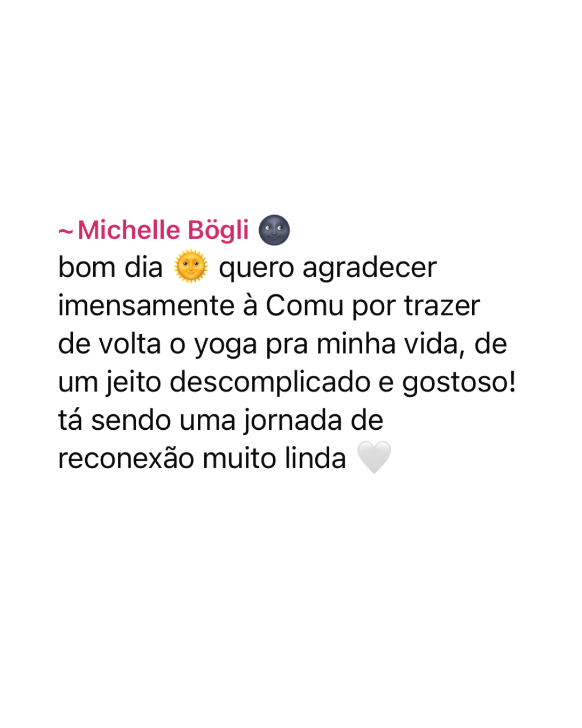The image size is (582, 728).
Task: Click the pink tilde before Michelle
Action: (65, 232)
